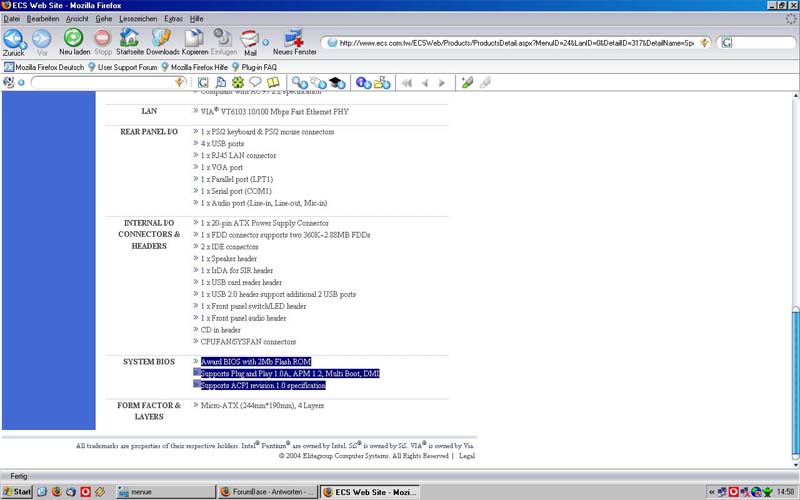
Task: Open Plug-in FAQ bookmark
Action: pyautogui.click(x=255, y=67)
